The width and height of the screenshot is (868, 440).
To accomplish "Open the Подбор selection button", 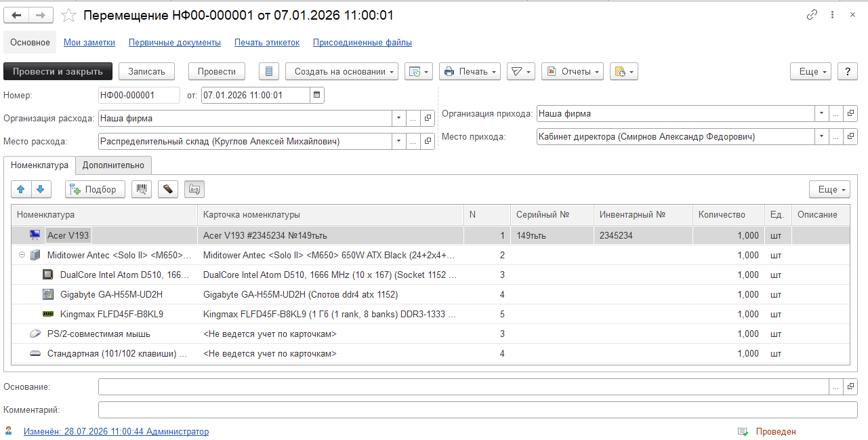I will [96, 189].
